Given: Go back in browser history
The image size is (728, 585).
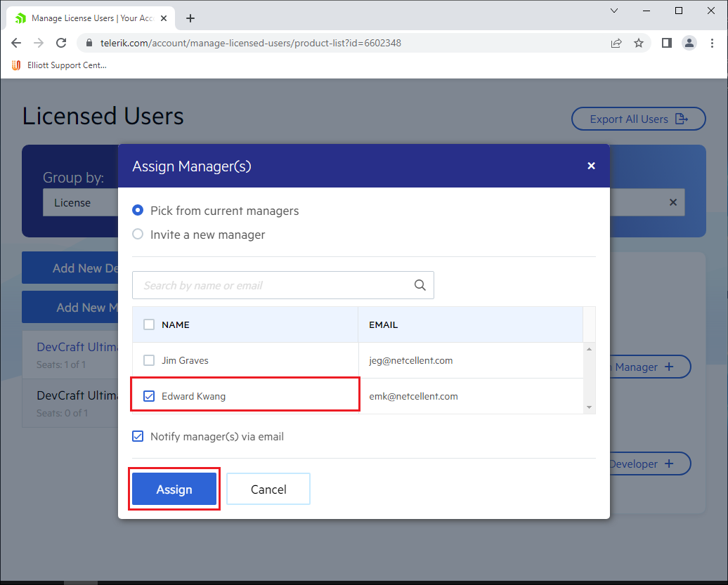Looking at the screenshot, I should tap(16, 43).
